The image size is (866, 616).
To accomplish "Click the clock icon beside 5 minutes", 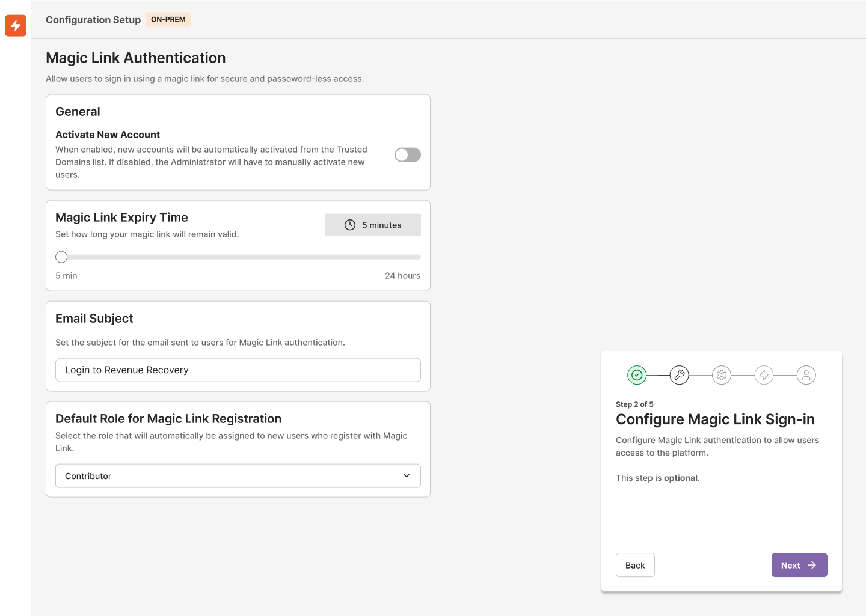I will (x=350, y=224).
